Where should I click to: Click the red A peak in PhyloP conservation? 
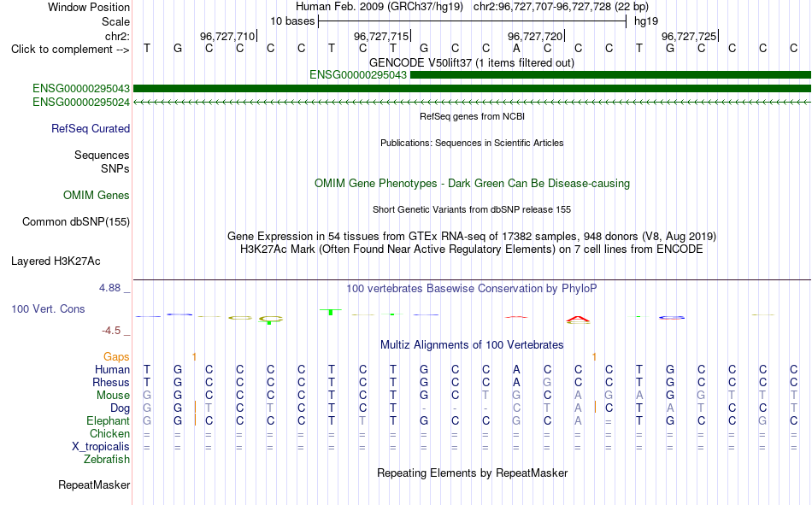[x=578, y=319]
